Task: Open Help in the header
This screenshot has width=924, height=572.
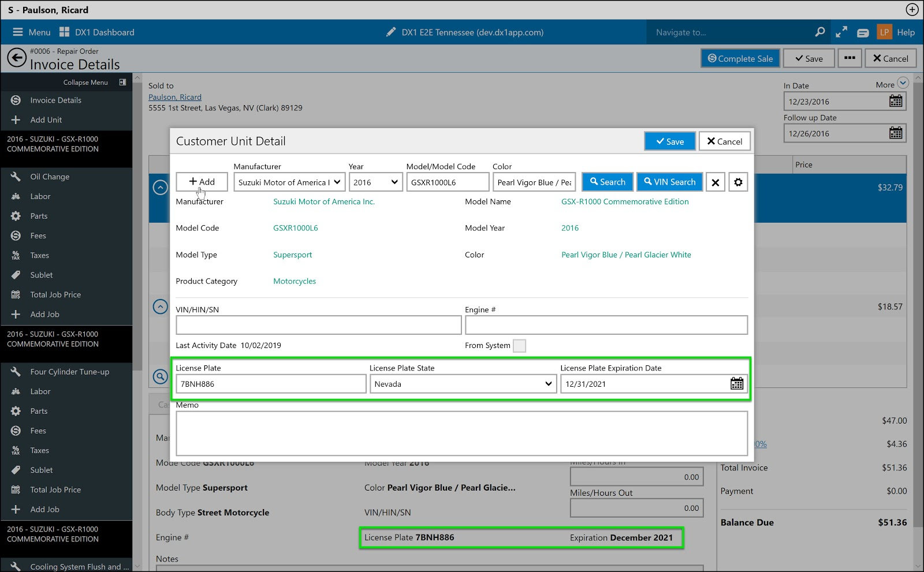Action: click(906, 32)
